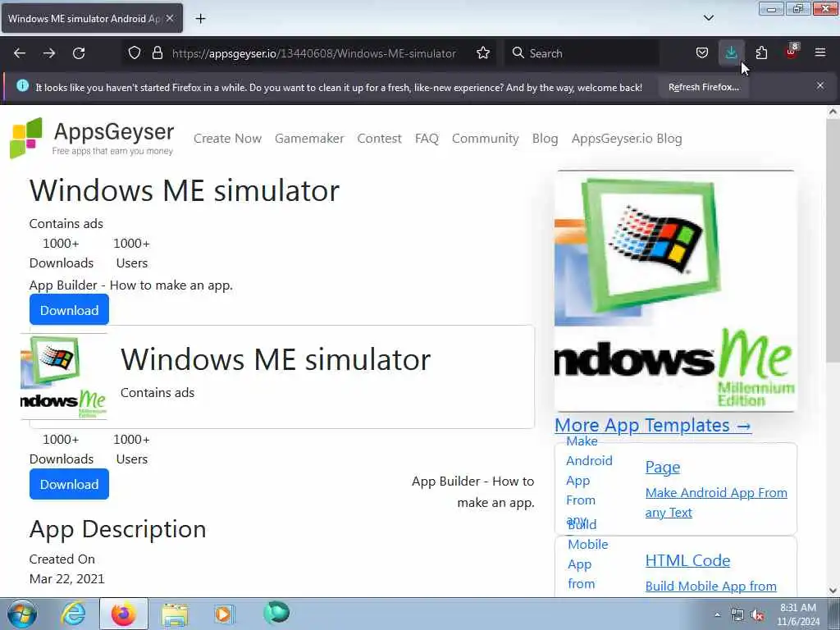Open a new browser tab
The width and height of the screenshot is (840, 630).
point(200,19)
